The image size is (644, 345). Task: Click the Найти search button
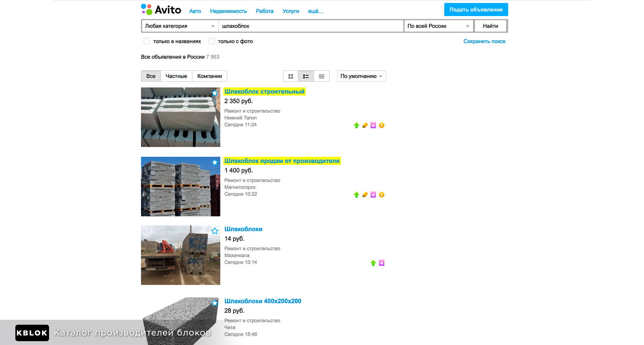[x=491, y=26]
